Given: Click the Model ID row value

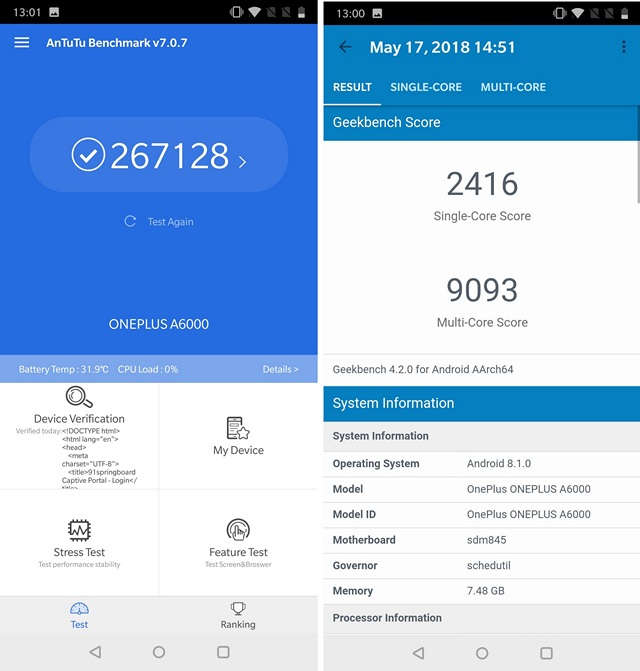Looking at the screenshot, I should tap(528, 514).
